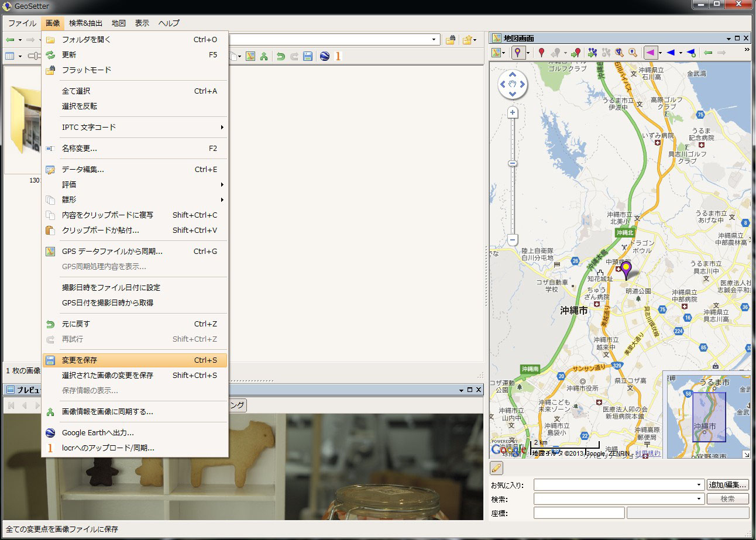This screenshot has height=540, width=756.
Task: Choose データ編集... from the menu
Action: [135, 170]
